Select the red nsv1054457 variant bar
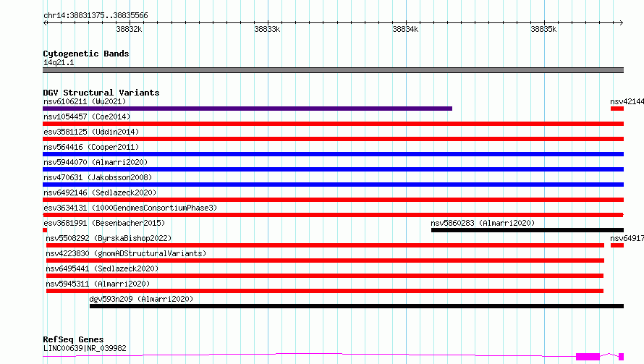Viewport: 644px width, 364px height. pyautogui.click(x=333, y=124)
